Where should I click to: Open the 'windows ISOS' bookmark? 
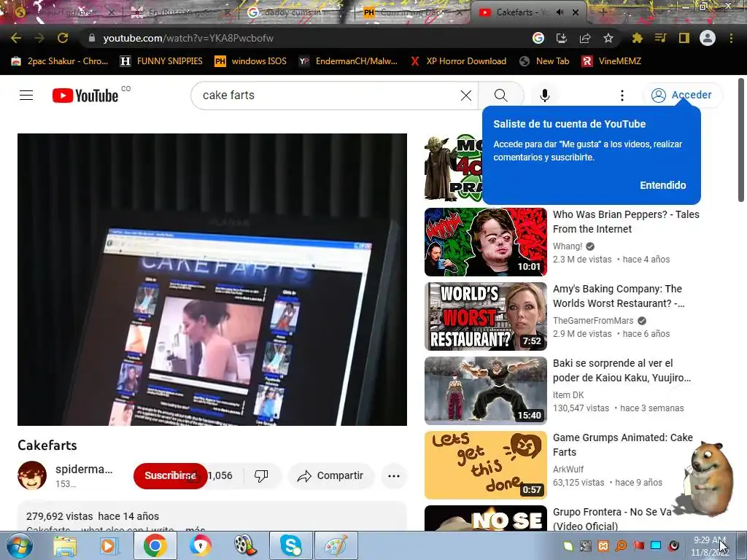point(250,61)
